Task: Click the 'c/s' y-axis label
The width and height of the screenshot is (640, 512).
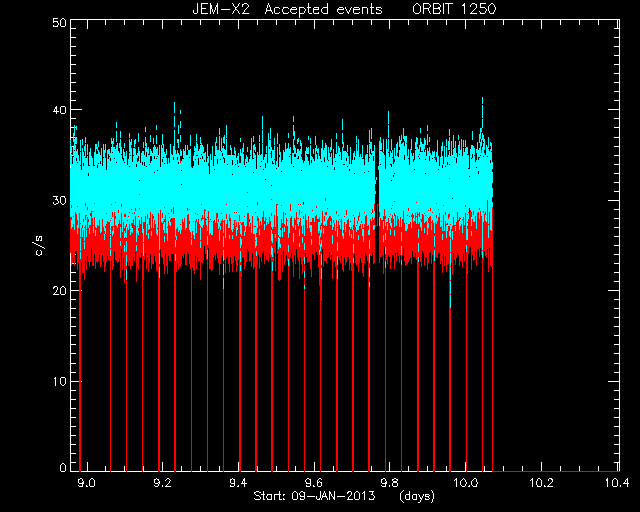Action: 39,245
